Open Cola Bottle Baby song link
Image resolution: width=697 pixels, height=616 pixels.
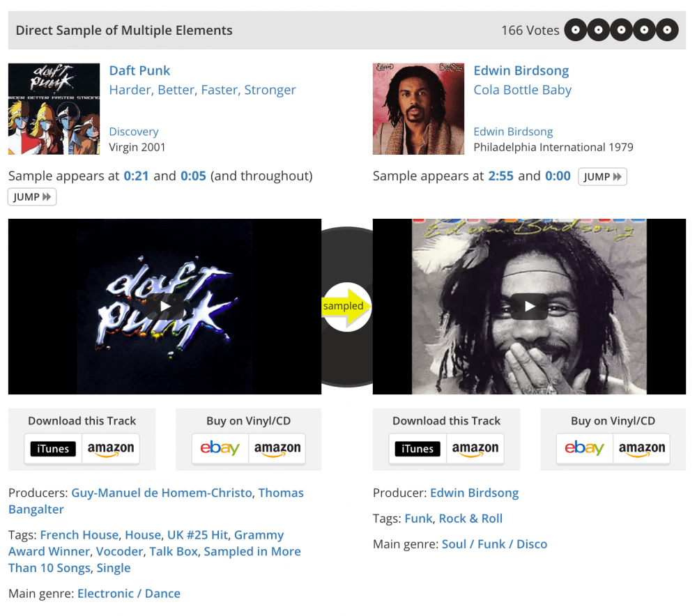click(x=522, y=90)
